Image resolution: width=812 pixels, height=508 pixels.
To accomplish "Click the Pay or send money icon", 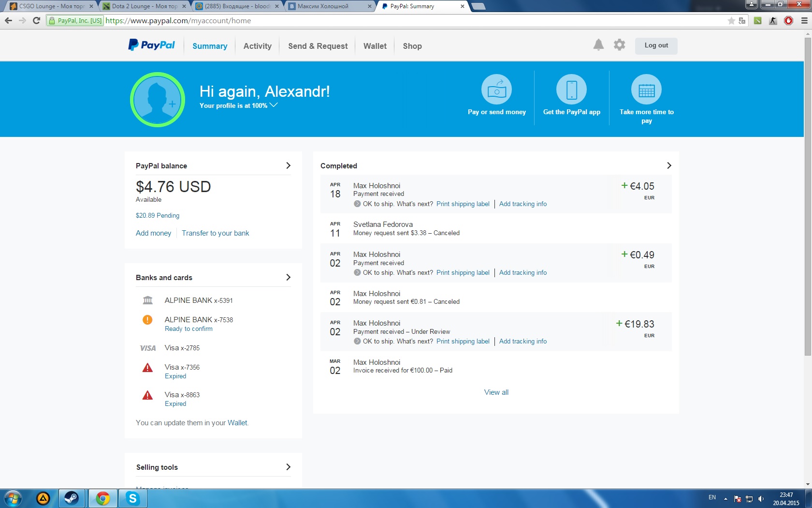I will coord(496,90).
